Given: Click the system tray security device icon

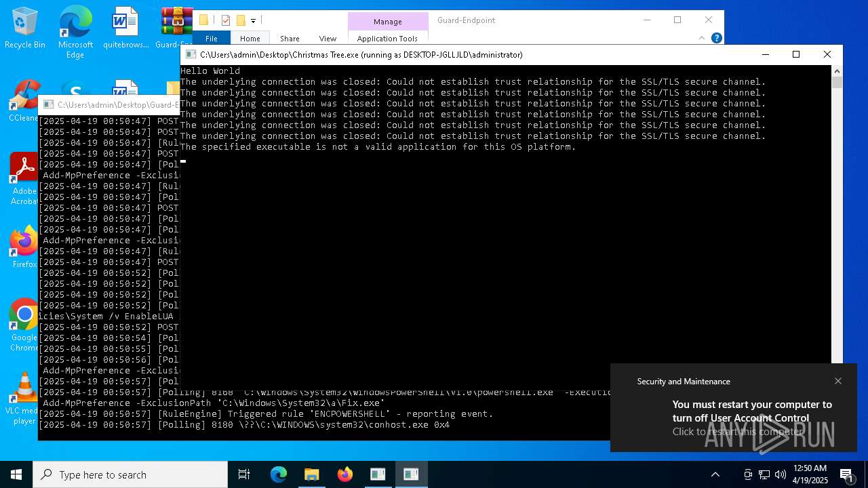Looking at the screenshot, I should pyautogui.click(x=748, y=474).
